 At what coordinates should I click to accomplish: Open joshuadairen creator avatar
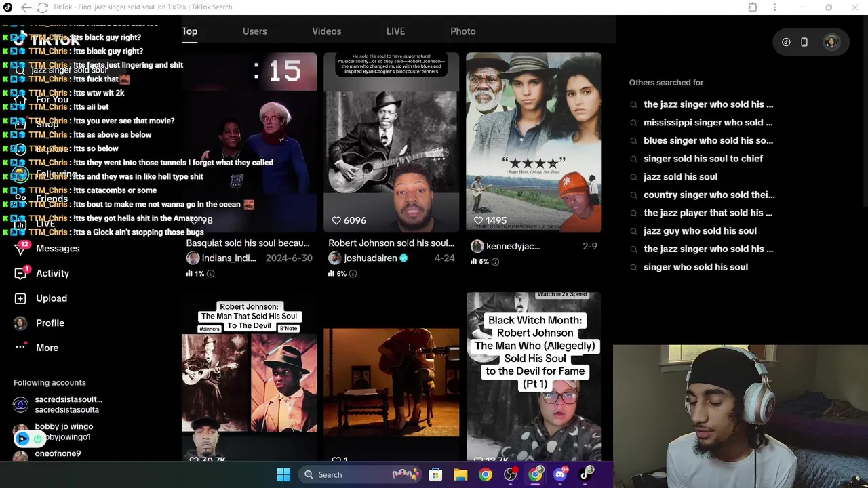[334, 258]
